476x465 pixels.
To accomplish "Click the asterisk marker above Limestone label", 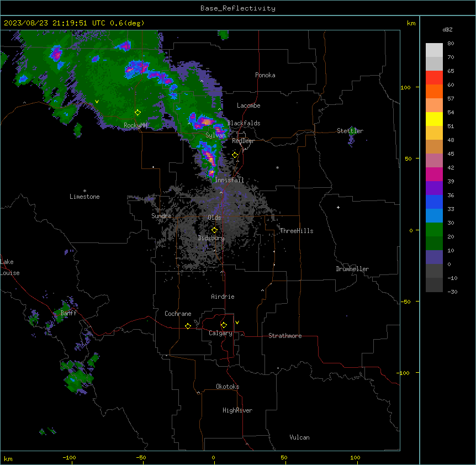I will 84,191.
